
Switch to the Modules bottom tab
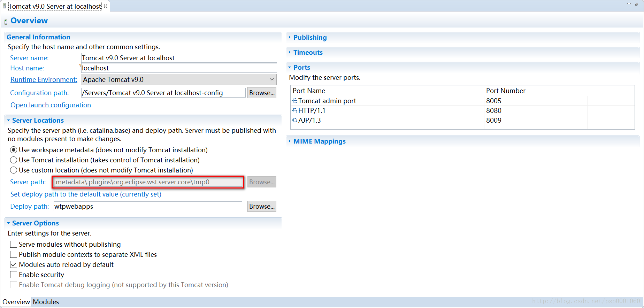tap(46, 302)
